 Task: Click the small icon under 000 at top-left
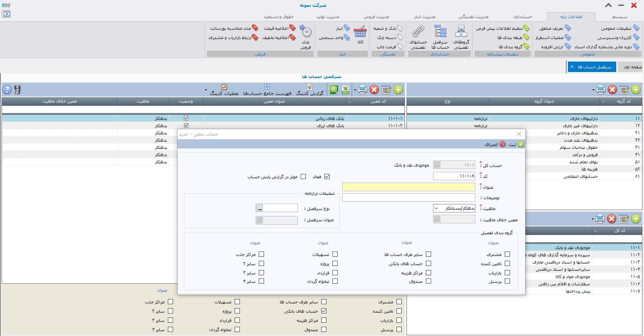coord(6,14)
